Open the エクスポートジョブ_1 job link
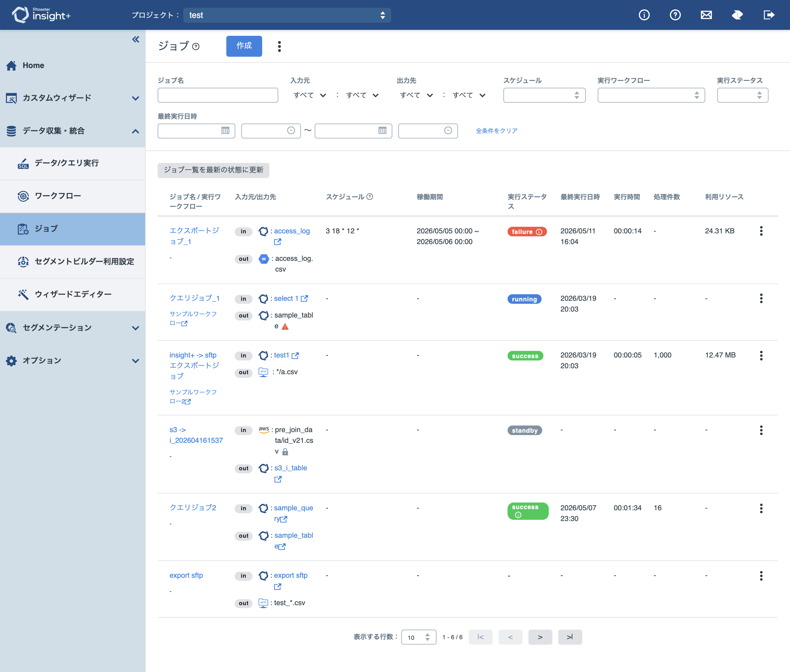This screenshot has width=790, height=672. coord(194,236)
